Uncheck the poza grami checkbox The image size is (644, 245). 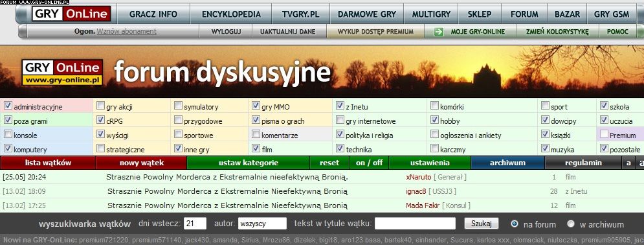click(8, 120)
